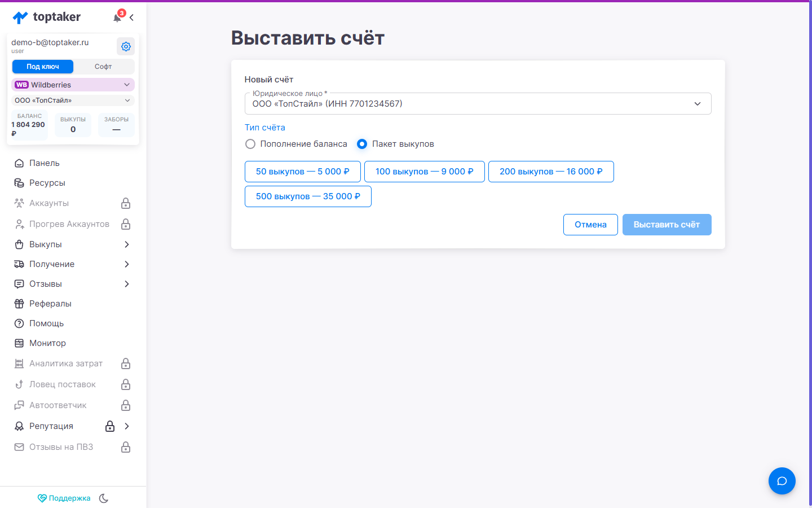Click the Отзывы speech bubble icon
Screen dimensions: 812x508
19,284
